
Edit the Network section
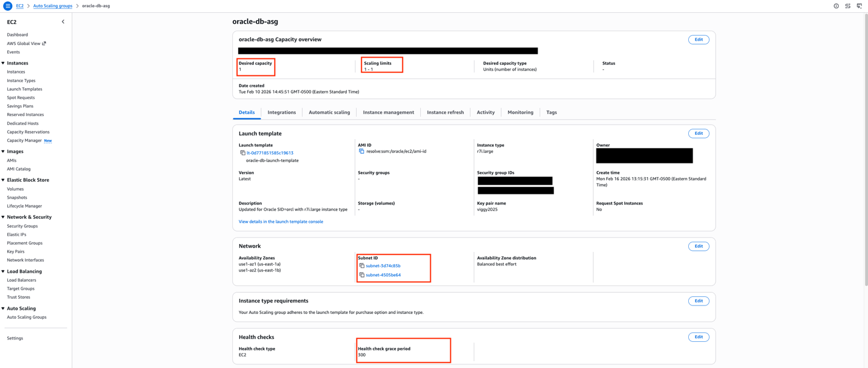pyautogui.click(x=699, y=247)
